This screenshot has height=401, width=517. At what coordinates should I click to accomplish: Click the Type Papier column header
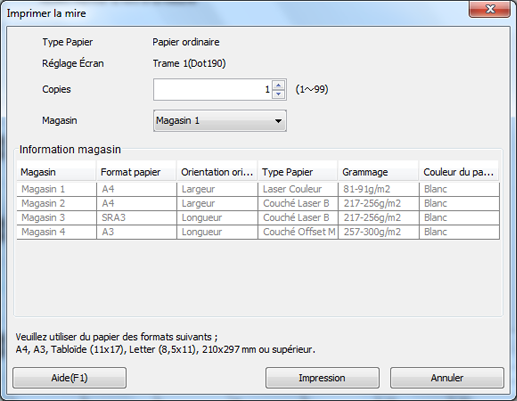[298, 172]
